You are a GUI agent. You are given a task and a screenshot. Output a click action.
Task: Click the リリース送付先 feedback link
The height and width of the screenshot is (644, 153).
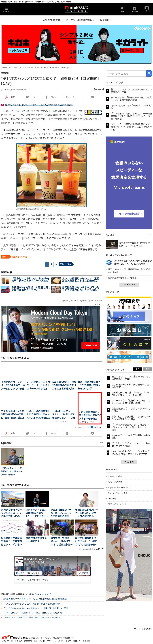pyautogui.click(x=115, y=482)
